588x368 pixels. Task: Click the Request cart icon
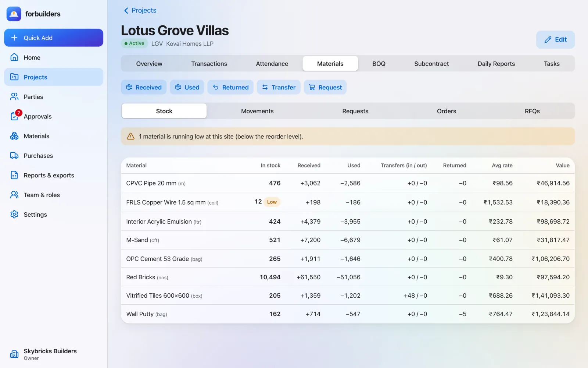point(312,87)
